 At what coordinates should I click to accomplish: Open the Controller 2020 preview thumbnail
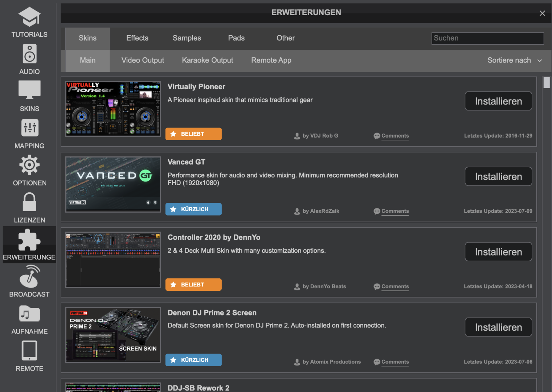click(x=113, y=260)
